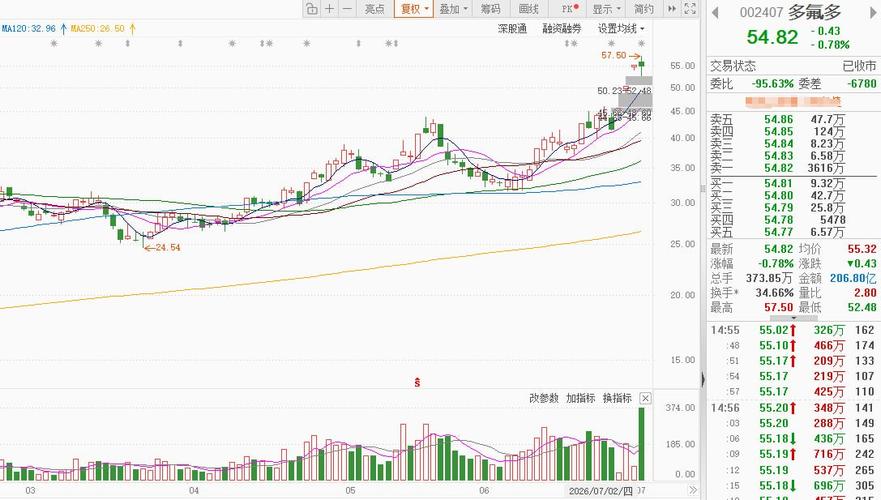The image size is (881, 500).
Task: Click 卖一 price 54.82 row
Action: pos(792,167)
